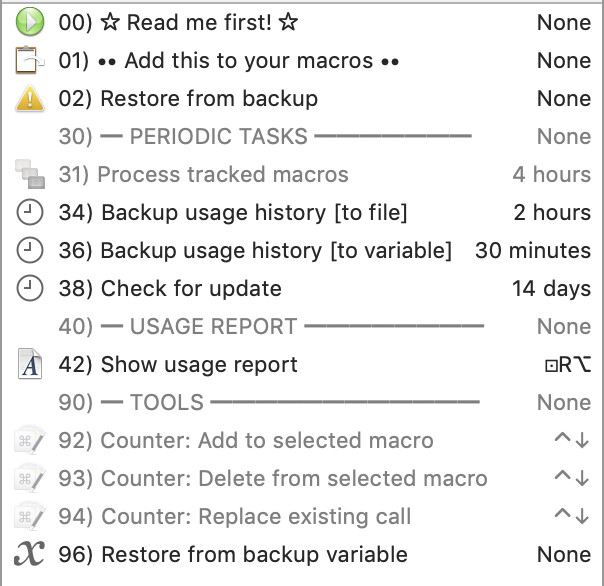The height and width of the screenshot is (586, 604).
Task: Click the stacked windows icon for Process tracked macros
Action: [x=30, y=174]
